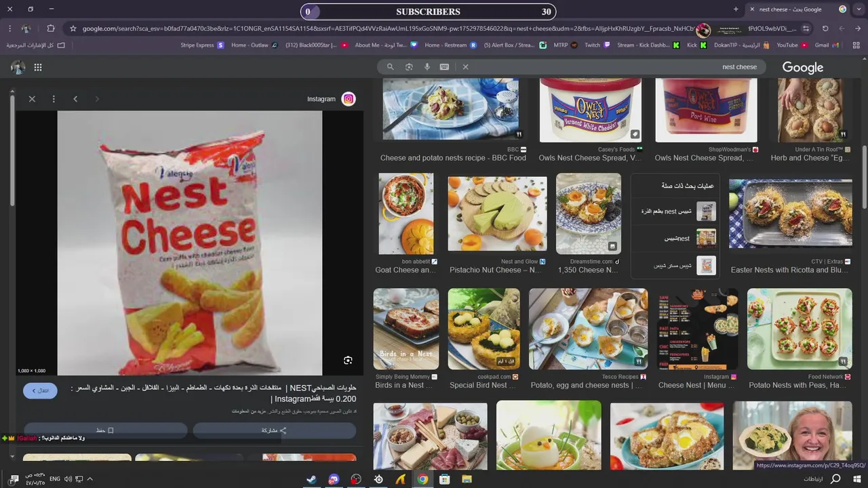Open the Nest Cheese chips preview image
Screen dimensions: 868x488
(x=190, y=243)
